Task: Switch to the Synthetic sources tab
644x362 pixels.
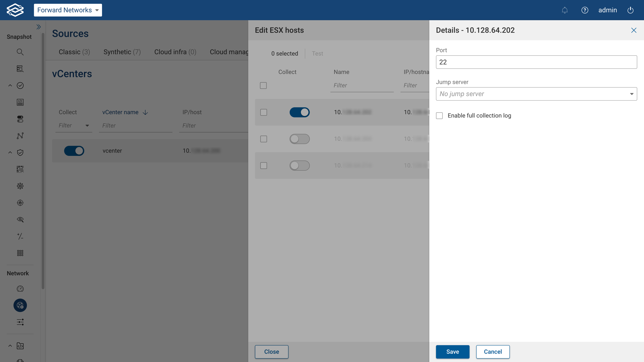Action: (122, 52)
